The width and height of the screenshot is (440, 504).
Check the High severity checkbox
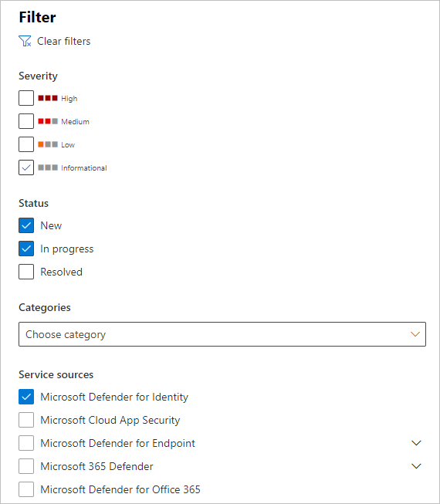click(x=26, y=98)
